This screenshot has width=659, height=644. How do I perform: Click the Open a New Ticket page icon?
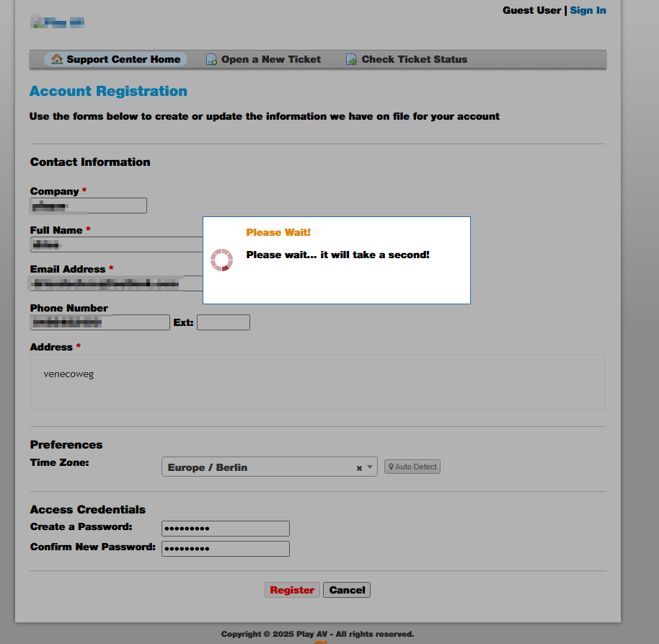[x=211, y=59]
